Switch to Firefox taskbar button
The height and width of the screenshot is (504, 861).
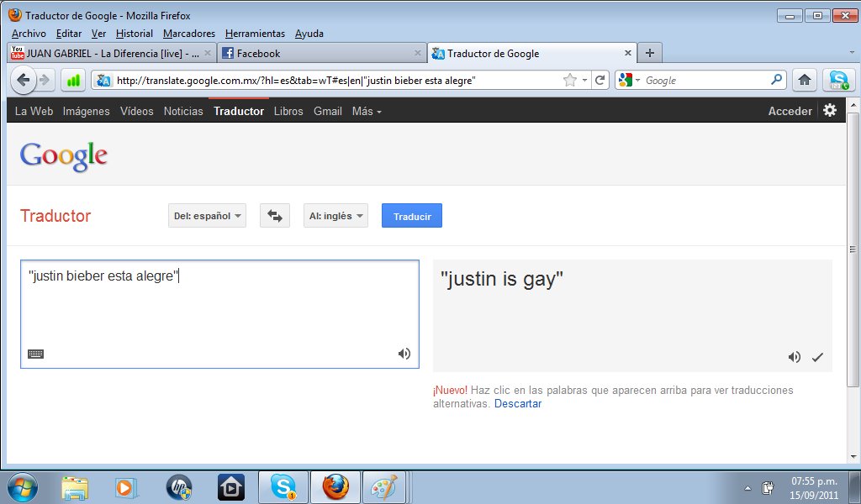[x=335, y=487]
